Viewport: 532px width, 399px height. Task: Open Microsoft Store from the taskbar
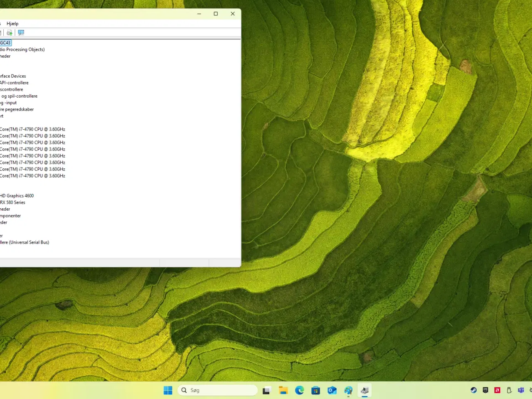coord(316,390)
